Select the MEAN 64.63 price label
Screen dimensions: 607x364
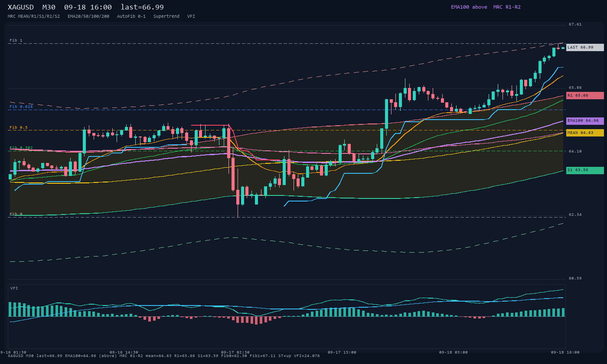[x=585, y=133]
